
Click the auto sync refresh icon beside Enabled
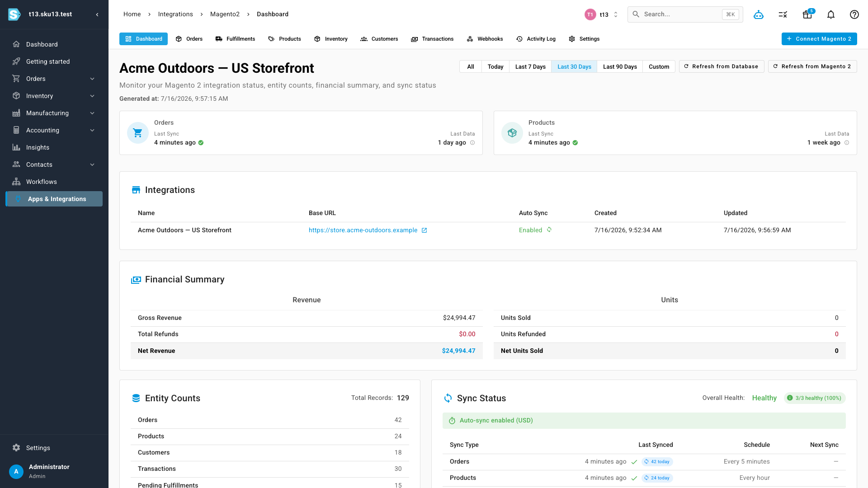549,230
